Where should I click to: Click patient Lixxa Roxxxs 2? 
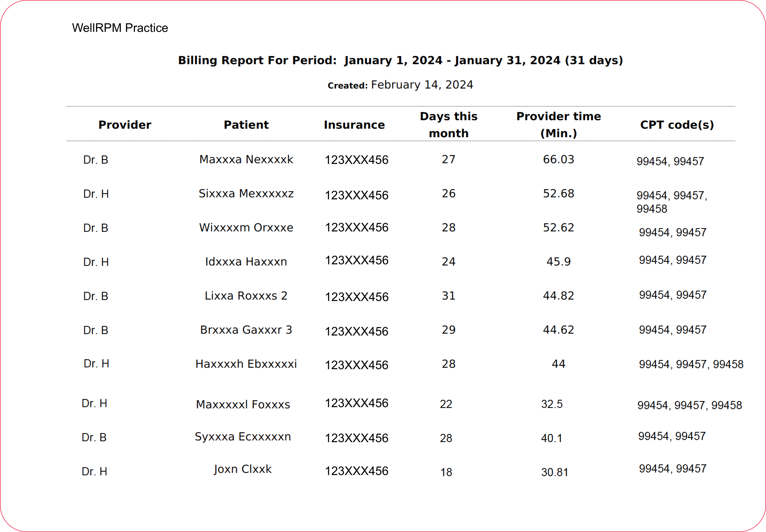click(246, 296)
